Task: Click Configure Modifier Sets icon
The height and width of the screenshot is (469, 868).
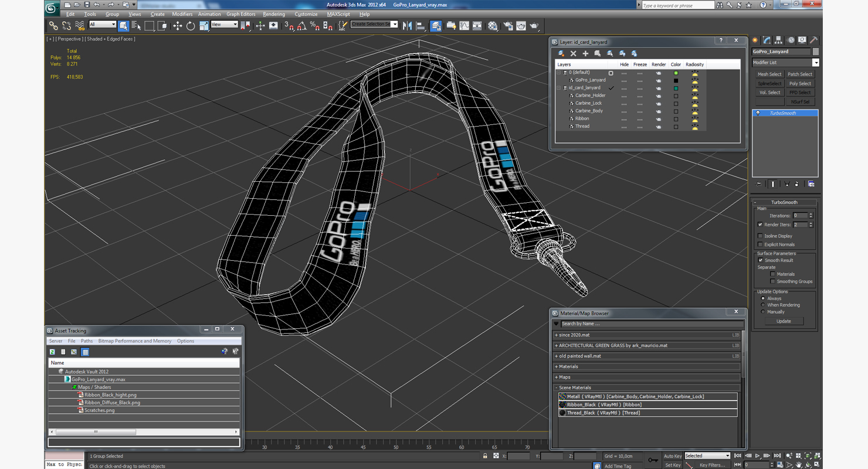Action: pyautogui.click(x=811, y=184)
